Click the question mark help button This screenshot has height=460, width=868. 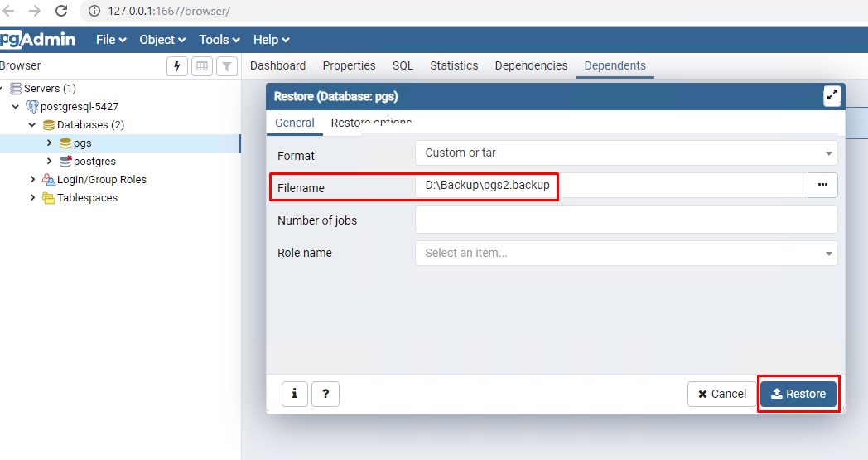click(x=325, y=395)
